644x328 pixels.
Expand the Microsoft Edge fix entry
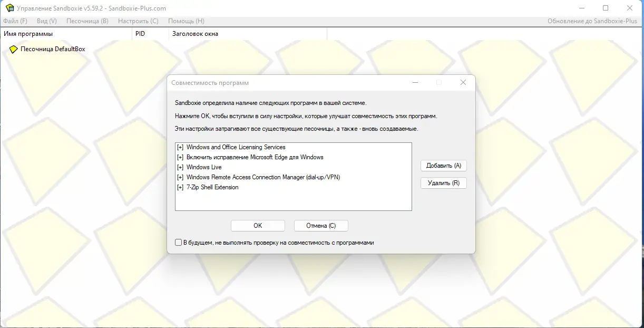click(180, 158)
